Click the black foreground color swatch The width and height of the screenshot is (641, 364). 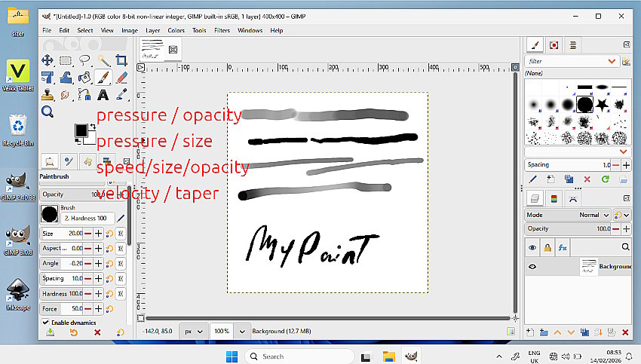pos(80,131)
